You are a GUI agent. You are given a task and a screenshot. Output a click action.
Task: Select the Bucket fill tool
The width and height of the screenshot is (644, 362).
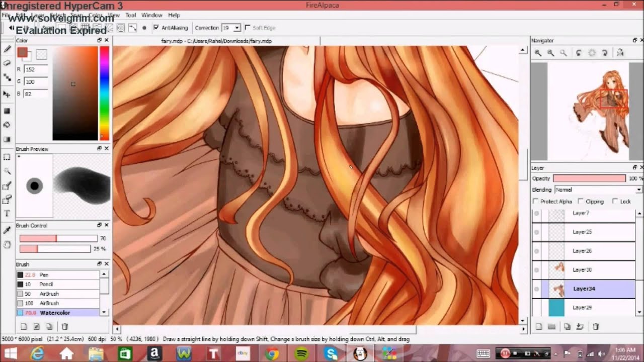click(7, 125)
